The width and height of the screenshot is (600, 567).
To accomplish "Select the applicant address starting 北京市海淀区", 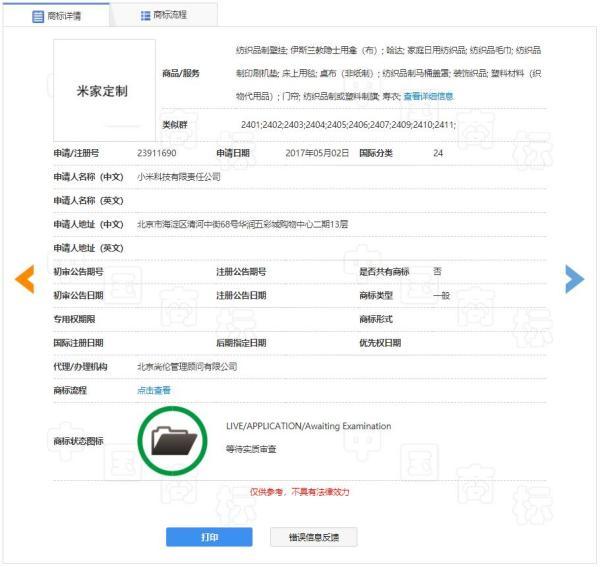I will 243,224.
